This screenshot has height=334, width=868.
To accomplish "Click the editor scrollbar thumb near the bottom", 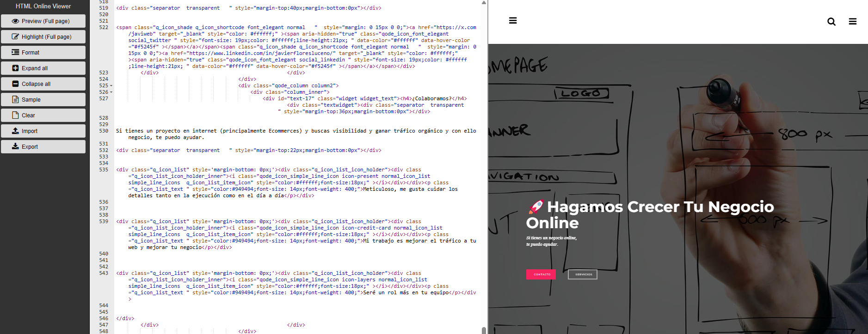I will (x=484, y=330).
